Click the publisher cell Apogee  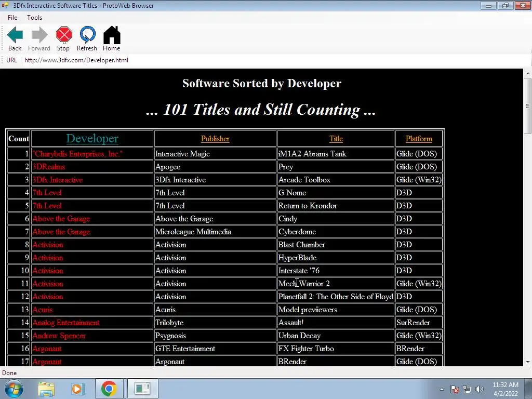(215, 167)
